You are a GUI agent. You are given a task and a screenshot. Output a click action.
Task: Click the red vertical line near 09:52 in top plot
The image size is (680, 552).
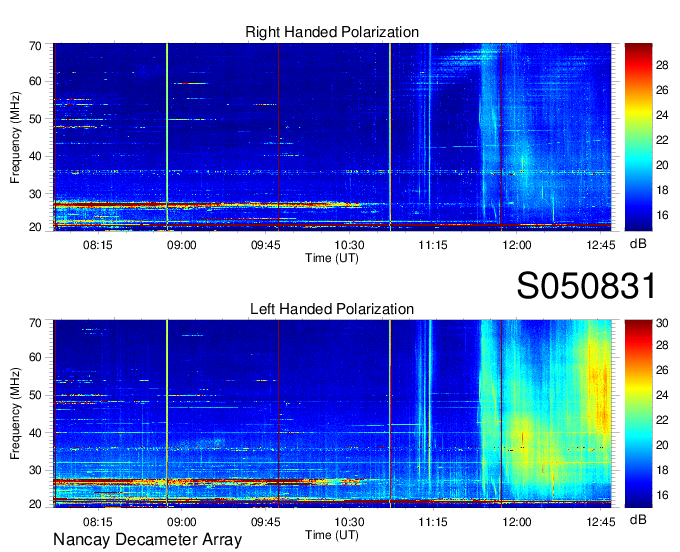tap(278, 137)
